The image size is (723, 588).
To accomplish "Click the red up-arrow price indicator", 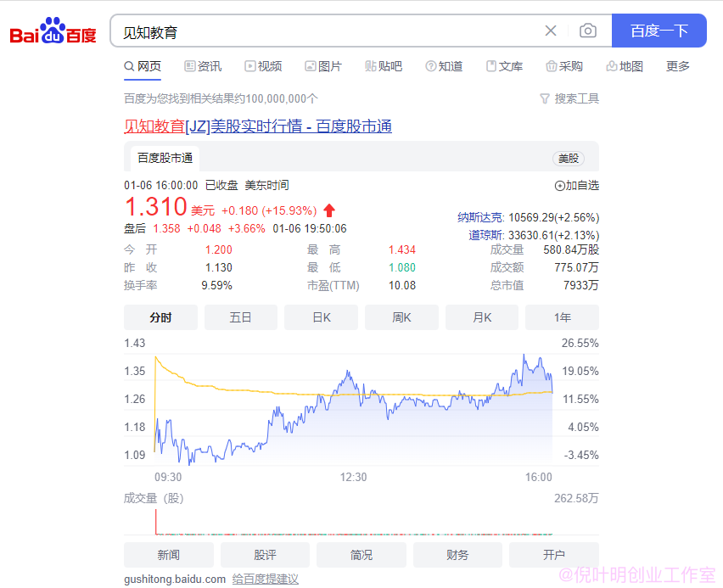I will pyautogui.click(x=328, y=210).
